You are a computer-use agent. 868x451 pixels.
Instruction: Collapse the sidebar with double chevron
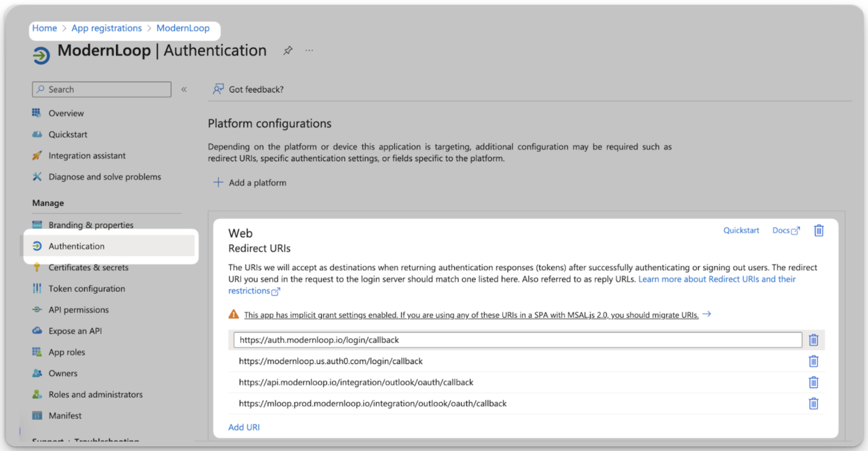[x=184, y=89]
